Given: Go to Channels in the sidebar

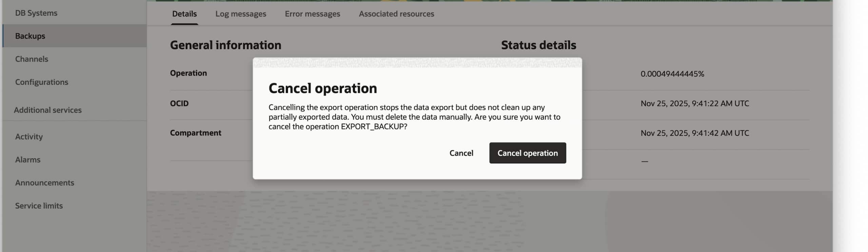Looking at the screenshot, I should point(32,59).
